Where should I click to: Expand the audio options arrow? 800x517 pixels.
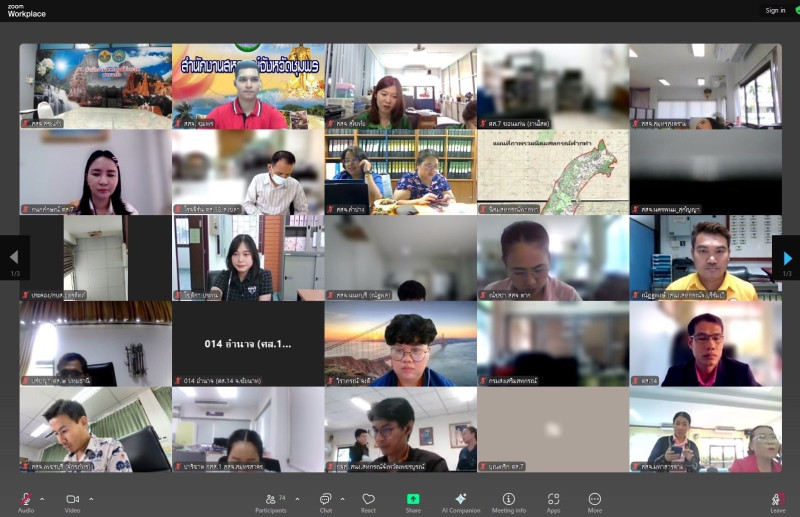pos(42,498)
